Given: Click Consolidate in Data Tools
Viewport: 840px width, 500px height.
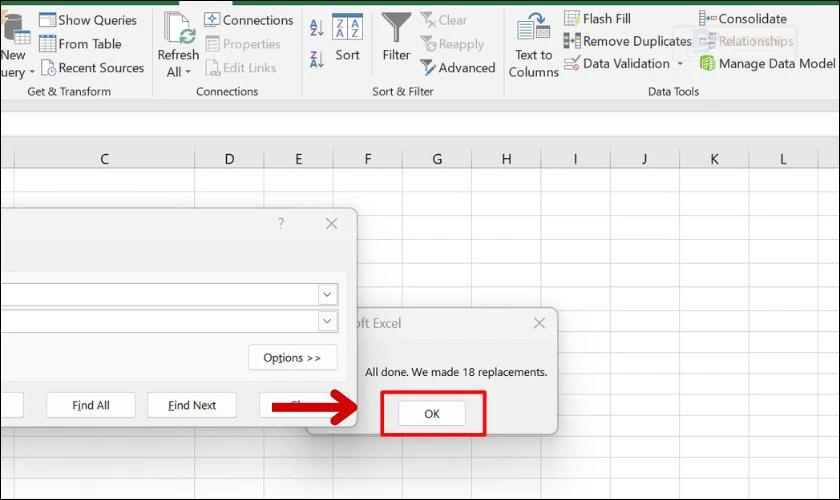Looking at the screenshot, I should point(743,19).
